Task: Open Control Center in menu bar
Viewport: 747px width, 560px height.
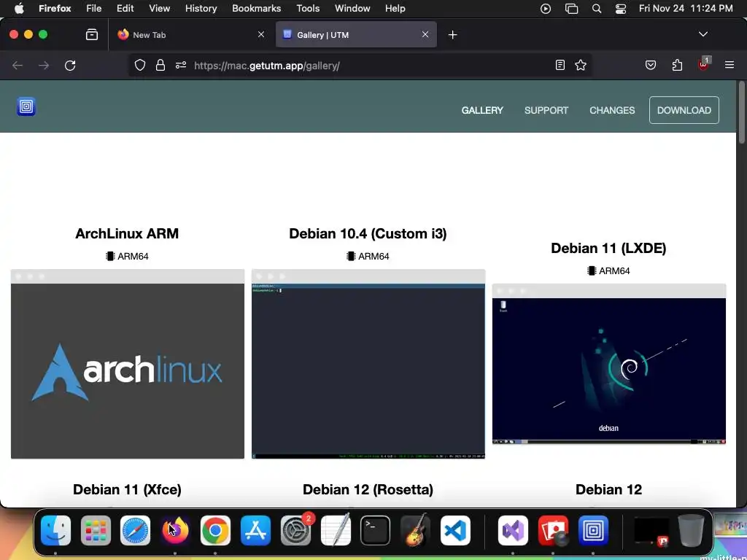Action: [621, 9]
